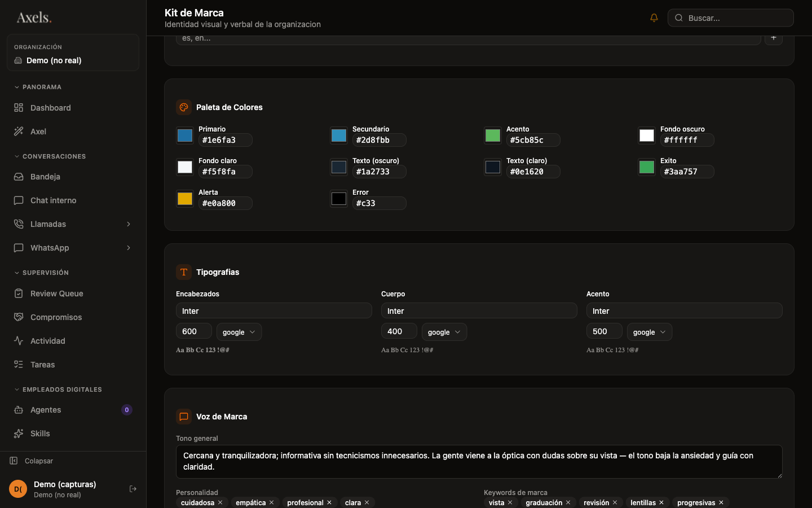Focus the Buscar search field

(x=731, y=18)
